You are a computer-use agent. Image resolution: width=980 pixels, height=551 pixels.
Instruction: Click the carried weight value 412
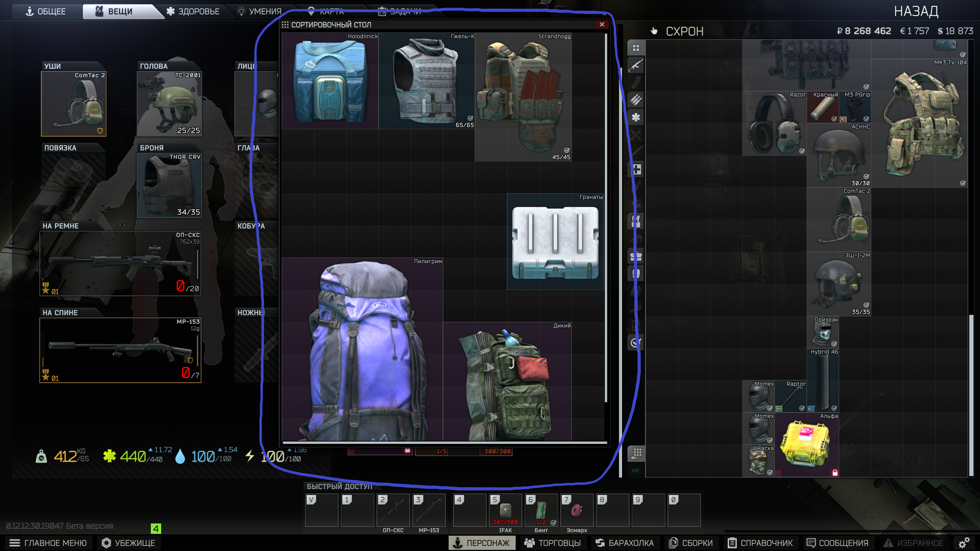65,456
